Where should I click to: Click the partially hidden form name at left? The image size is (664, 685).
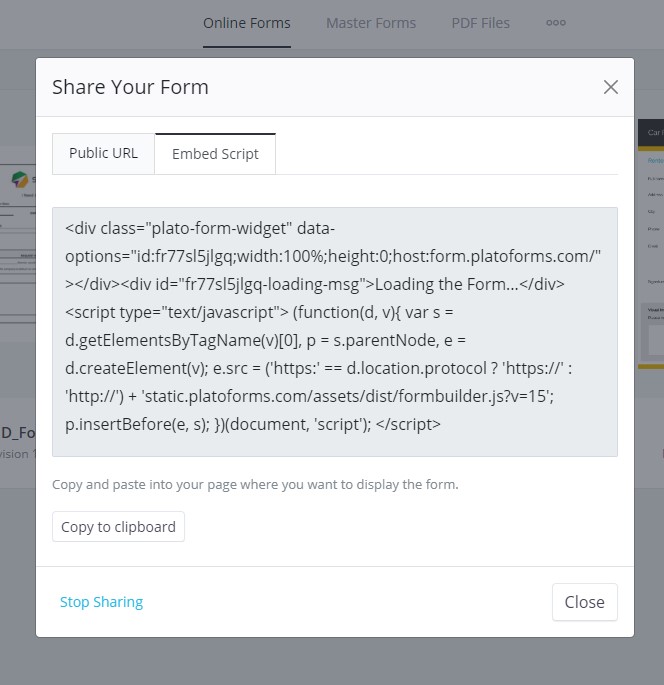tap(17, 432)
